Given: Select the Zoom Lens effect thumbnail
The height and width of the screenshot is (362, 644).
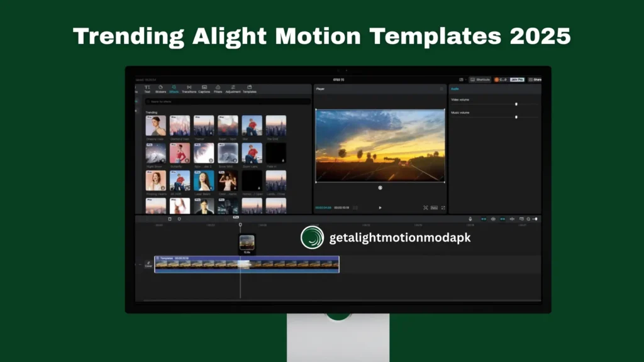Looking at the screenshot, I should click(x=252, y=153).
